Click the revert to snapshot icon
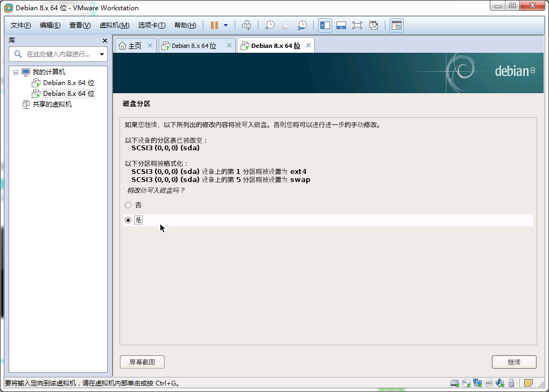This screenshot has height=392, width=549. (286, 25)
